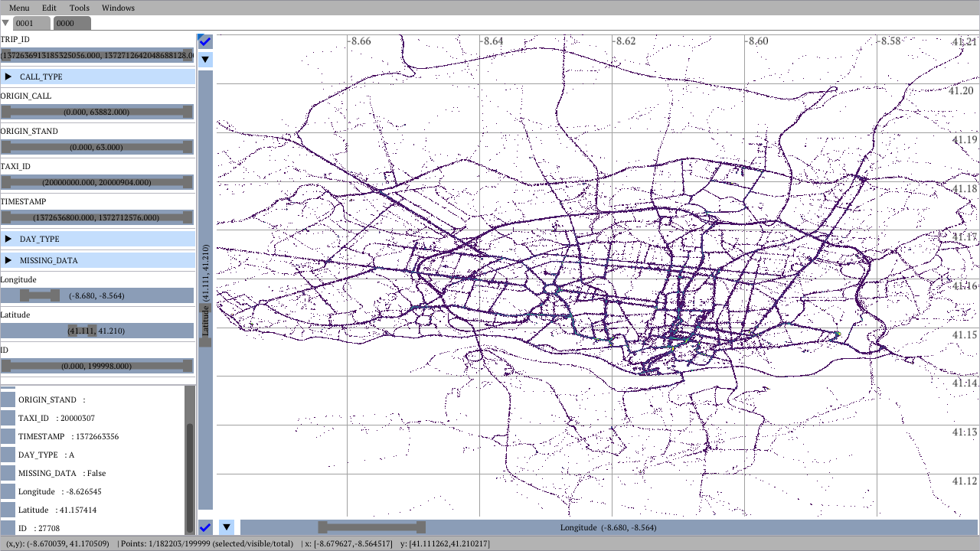The image size is (980, 551).
Task: Toggle the checkmark at bottom-left of the plot
Action: 205,527
